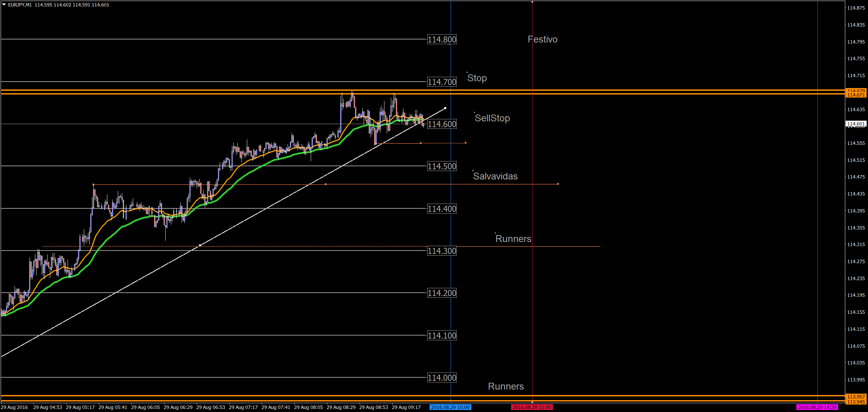Click the orange 114.671 price tag on the axis
The width and height of the screenshot is (868, 412).
(856, 95)
